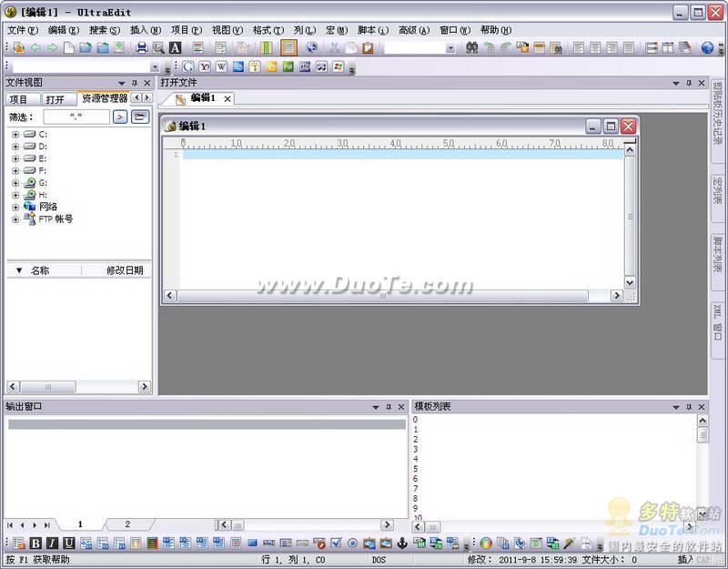Open the 格式(T) menu
The height and width of the screenshot is (569, 728).
(x=268, y=30)
